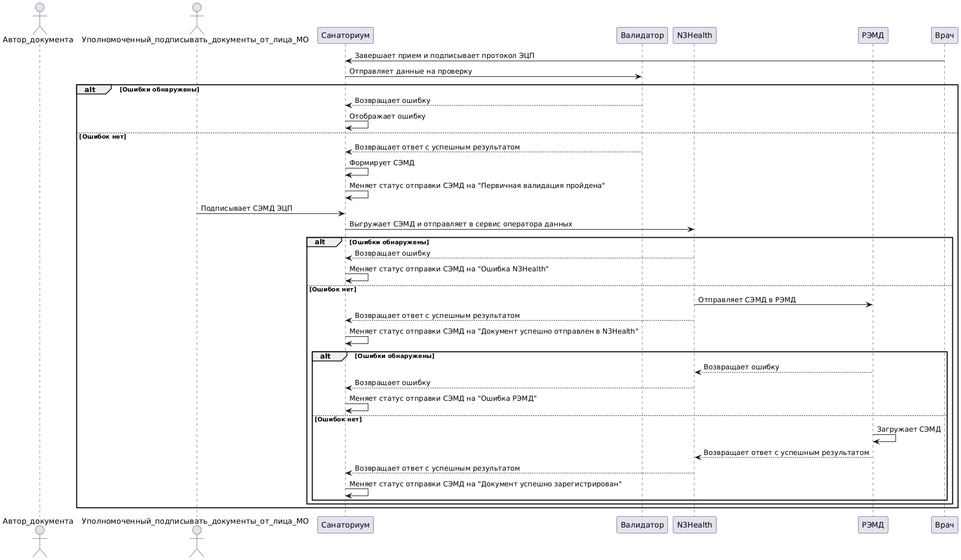961x560 pixels.
Task: Click the Отправляет данные на проверку message
Action: tap(410, 71)
